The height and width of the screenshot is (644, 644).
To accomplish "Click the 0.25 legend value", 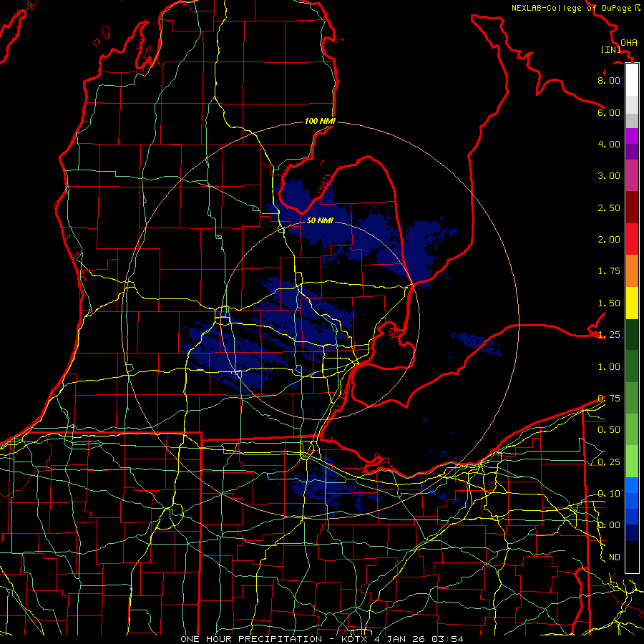I will pos(609,462).
